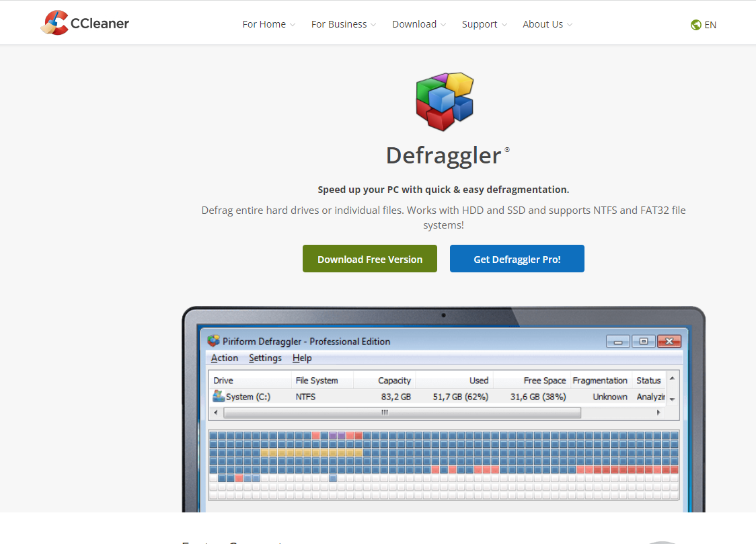The width and height of the screenshot is (756, 544).
Task: Expand the chevron beside Download
Action: point(443,25)
